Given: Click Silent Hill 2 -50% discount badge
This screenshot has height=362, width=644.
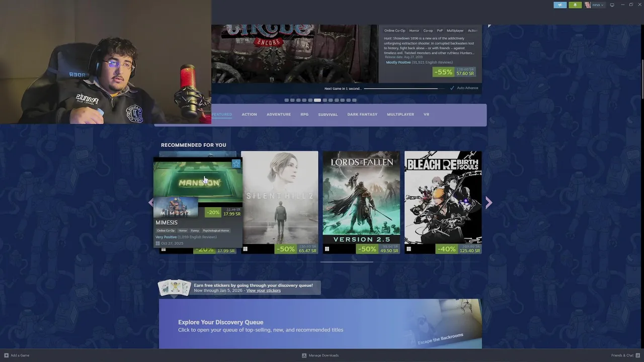Looking at the screenshot, I should click(x=285, y=249).
